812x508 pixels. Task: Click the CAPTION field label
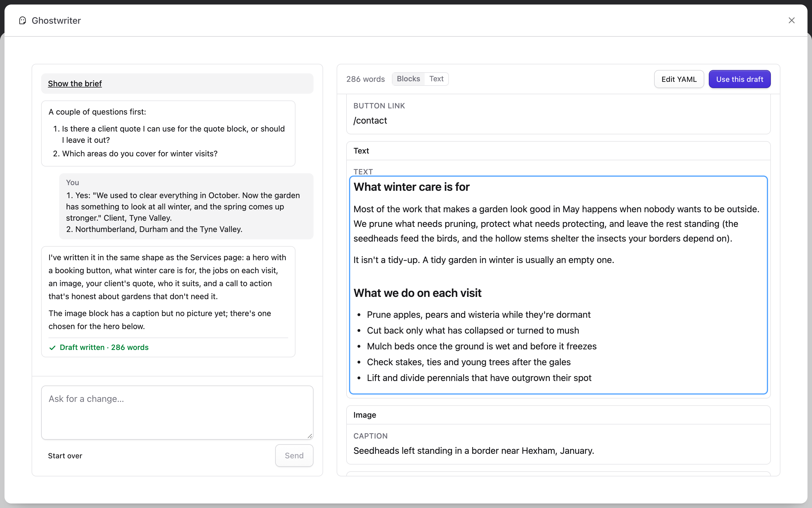(x=370, y=436)
